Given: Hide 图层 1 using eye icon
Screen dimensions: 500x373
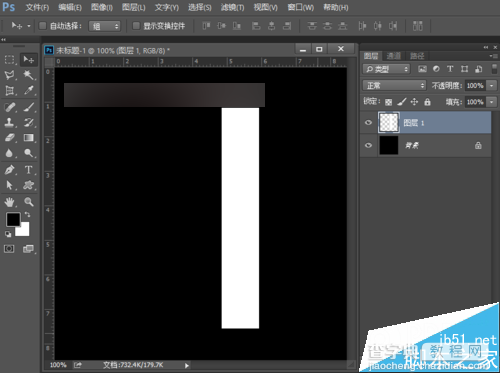Looking at the screenshot, I should (x=368, y=123).
